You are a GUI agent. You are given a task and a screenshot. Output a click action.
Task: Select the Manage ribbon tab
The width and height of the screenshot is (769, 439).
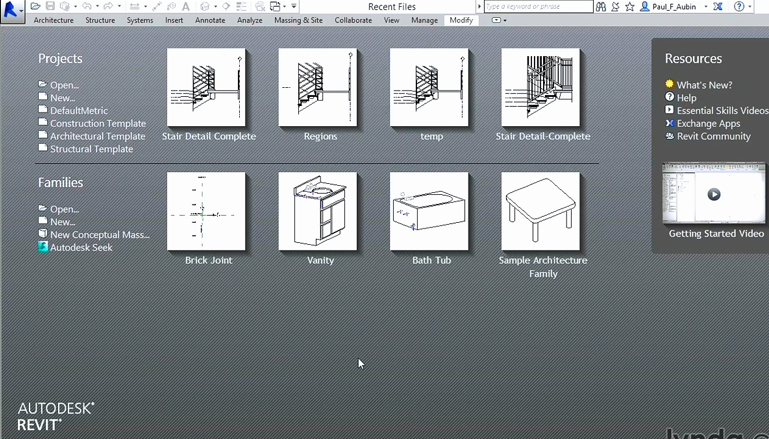pos(424,20)
